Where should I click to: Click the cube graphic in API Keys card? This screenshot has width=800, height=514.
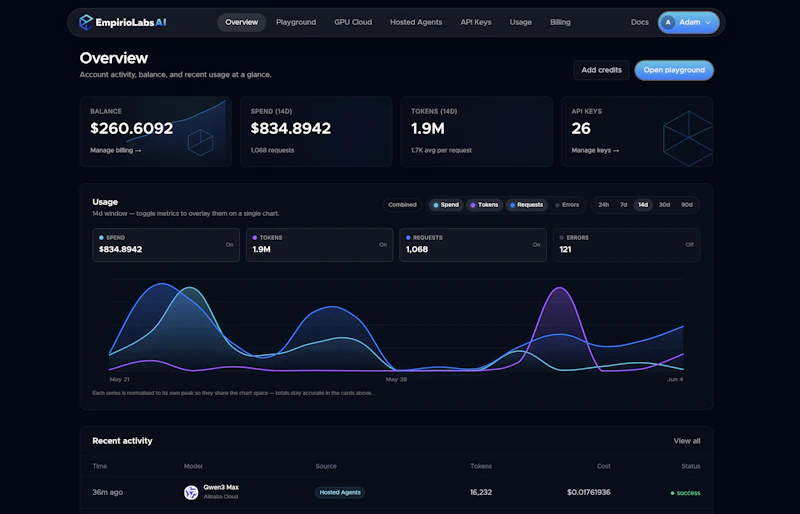(687, 138)
